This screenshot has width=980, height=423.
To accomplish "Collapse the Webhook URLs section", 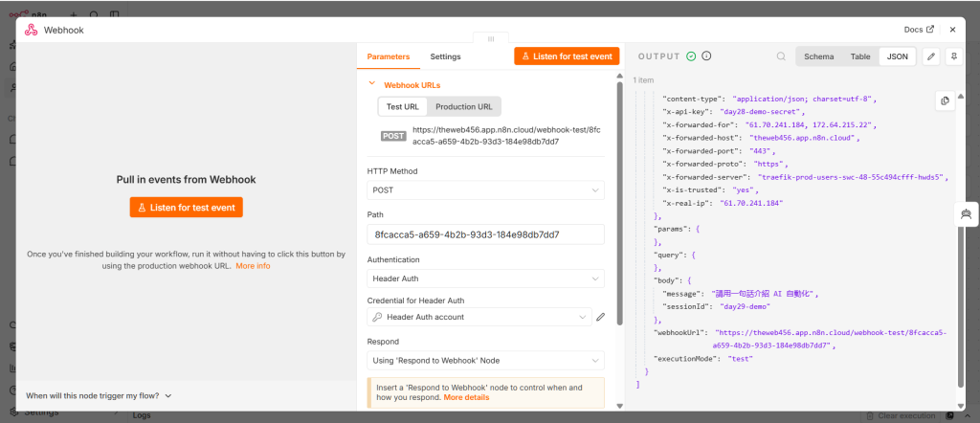I will click(x=372, y=83).
